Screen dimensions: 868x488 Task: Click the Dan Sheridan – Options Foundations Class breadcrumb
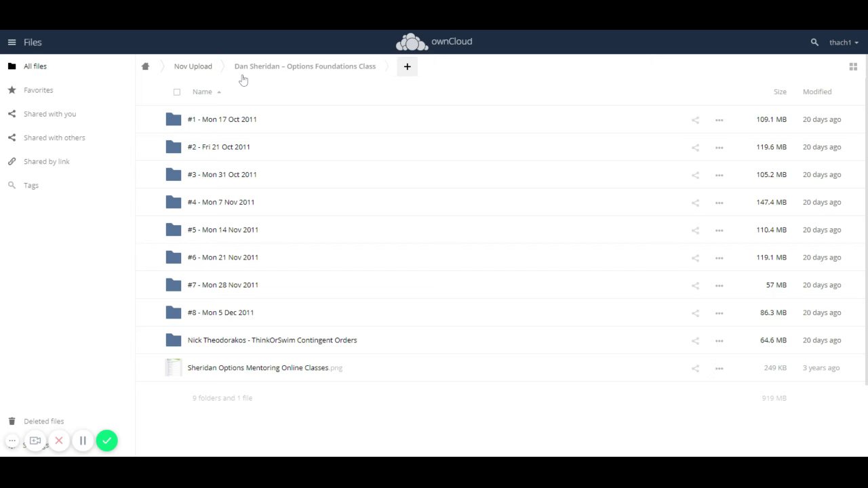pos(304,66)
